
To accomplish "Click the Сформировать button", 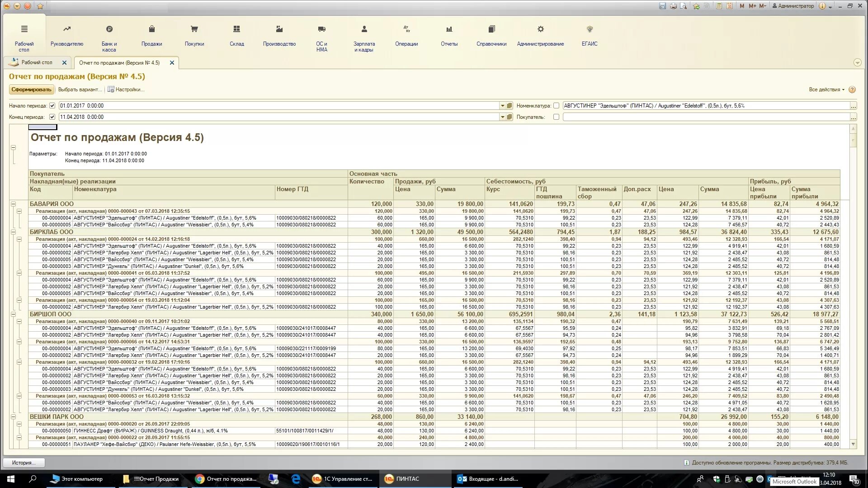I will coord(32,89).
